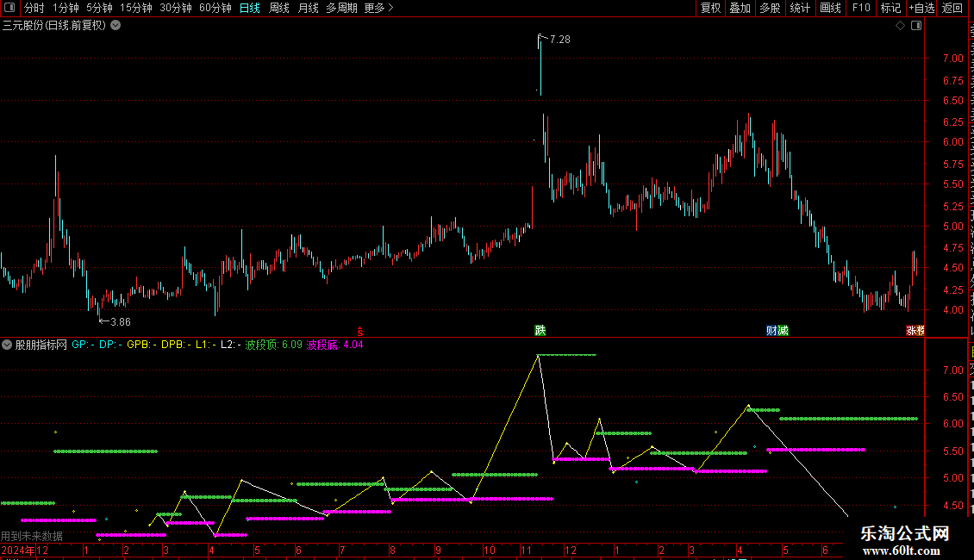
Task: Open the 多周期 multi-period view
Action: pyautogui.click(x=341, y=8)
